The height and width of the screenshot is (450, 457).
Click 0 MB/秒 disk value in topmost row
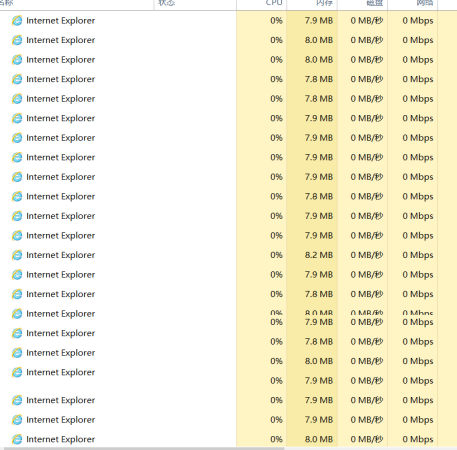coord(367,21)
